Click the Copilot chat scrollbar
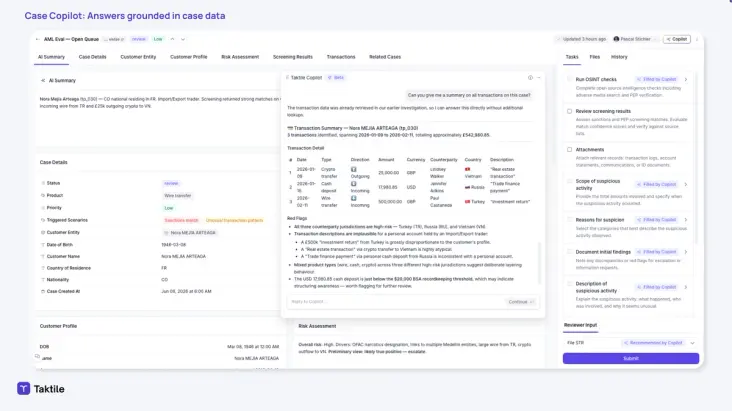Screen dimensions: 732x411 (540, 263)
